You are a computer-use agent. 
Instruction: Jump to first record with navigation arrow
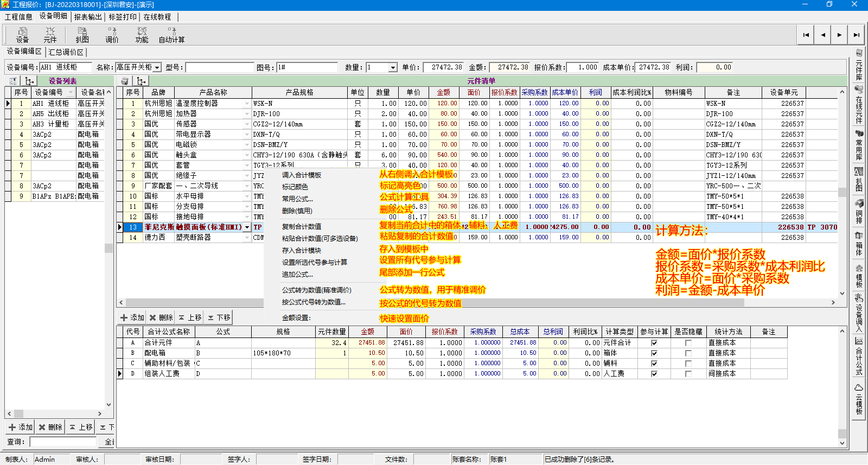point(806,35)
